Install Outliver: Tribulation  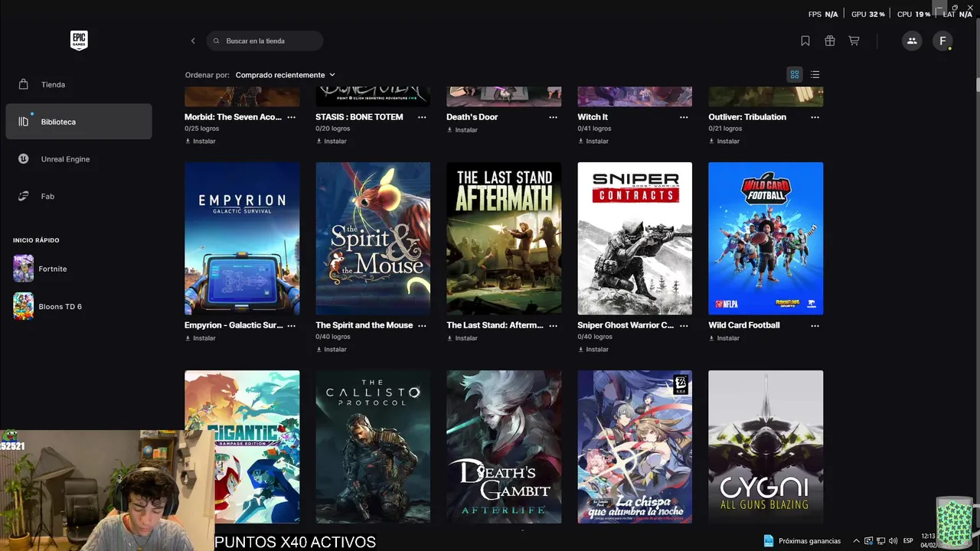[724, 141]
